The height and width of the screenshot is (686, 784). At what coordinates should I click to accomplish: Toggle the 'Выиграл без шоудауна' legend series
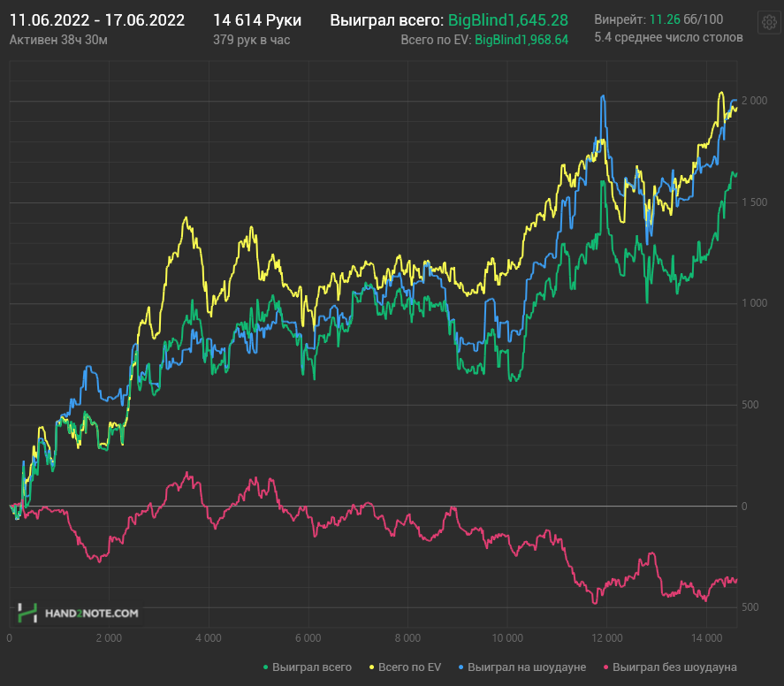[670, 667]
